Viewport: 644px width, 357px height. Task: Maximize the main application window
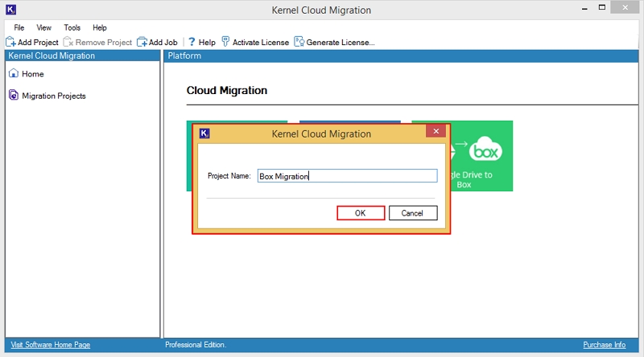click(x=601, y=7)
